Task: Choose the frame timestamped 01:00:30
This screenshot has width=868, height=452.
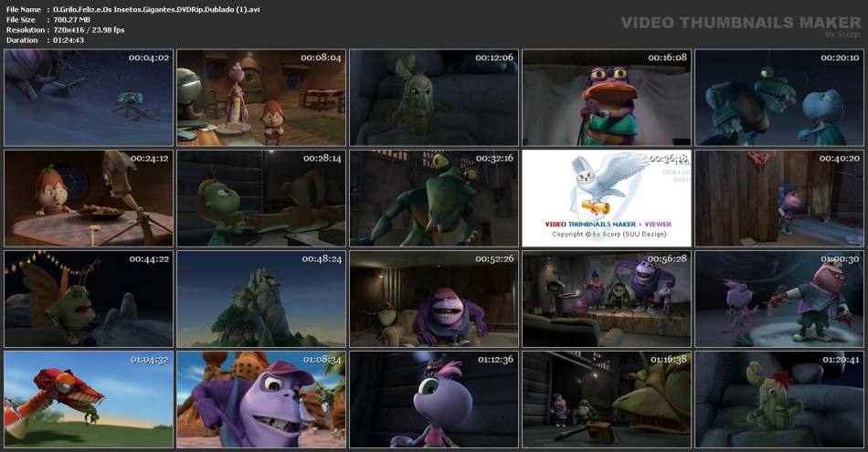Action: [x=779, y=299]
